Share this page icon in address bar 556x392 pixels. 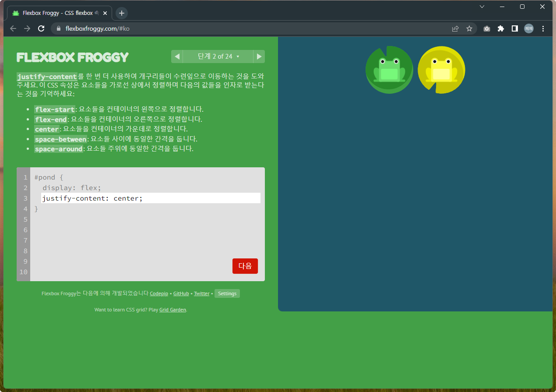tap(455, 28)
